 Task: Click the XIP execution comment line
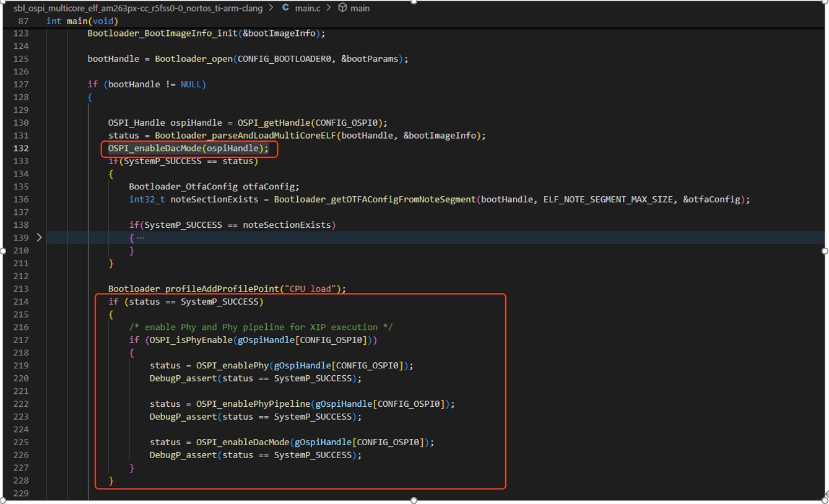[261, 327]
